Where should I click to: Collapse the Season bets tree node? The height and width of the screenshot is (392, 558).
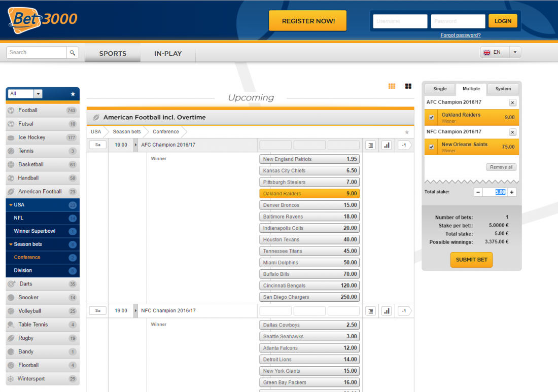[x=11, y=244]
